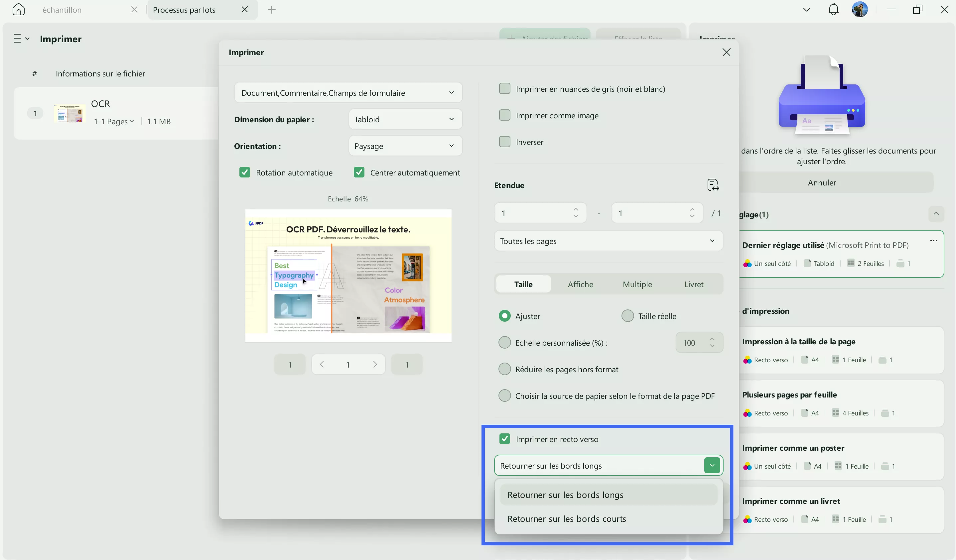Choose Retourner sur les bords courts option

click(x=566, y=519)
